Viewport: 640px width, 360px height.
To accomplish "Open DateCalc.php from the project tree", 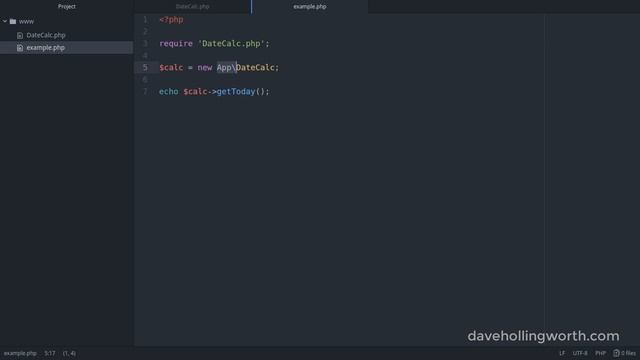I will click(x=46, y=35).
